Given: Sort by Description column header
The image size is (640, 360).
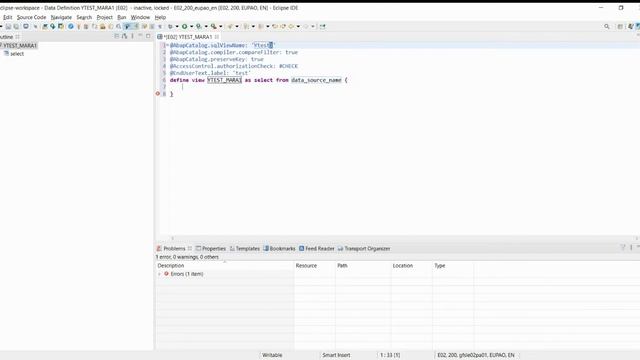Looking at the screenshot, I should tap(225, 265).
